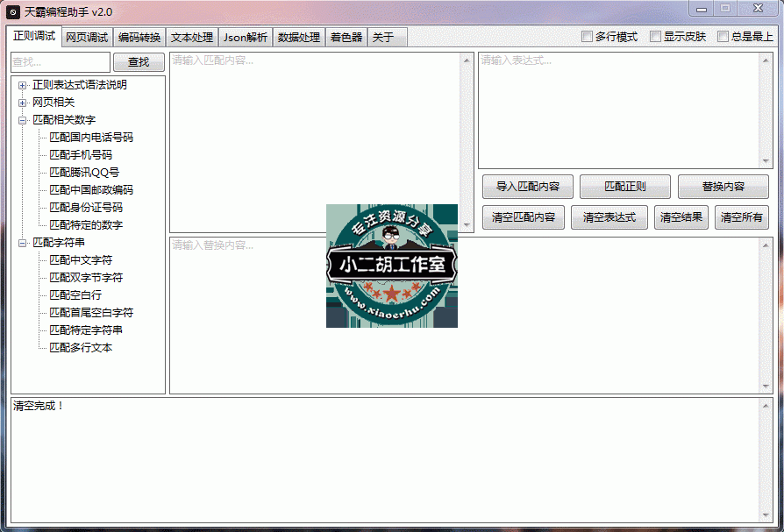This screenshot has height=532, width=784.
Task: Click the 导入匹配内容 button
Action: click(x=528, y=187)
